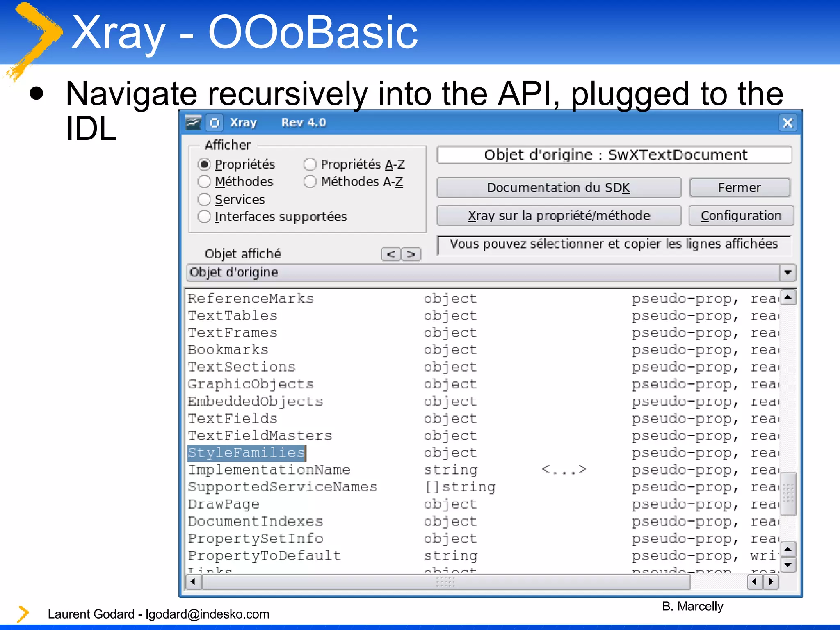Go to next displayed object with > button
Viewport: 840px width, 630px height.
tap(411, 254)
